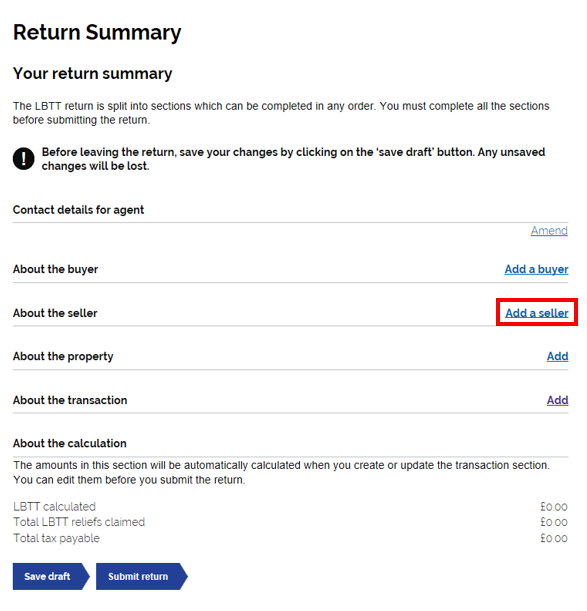Click the LBTT calculated amount value
587x611 pixels.
[553, 507]
